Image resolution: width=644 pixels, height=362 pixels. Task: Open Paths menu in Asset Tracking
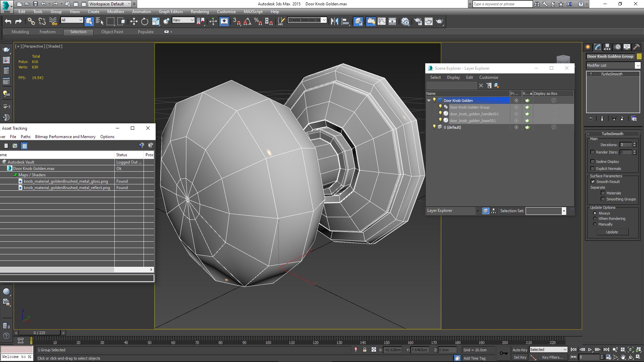pyautogui.click(x=25, y=137)
